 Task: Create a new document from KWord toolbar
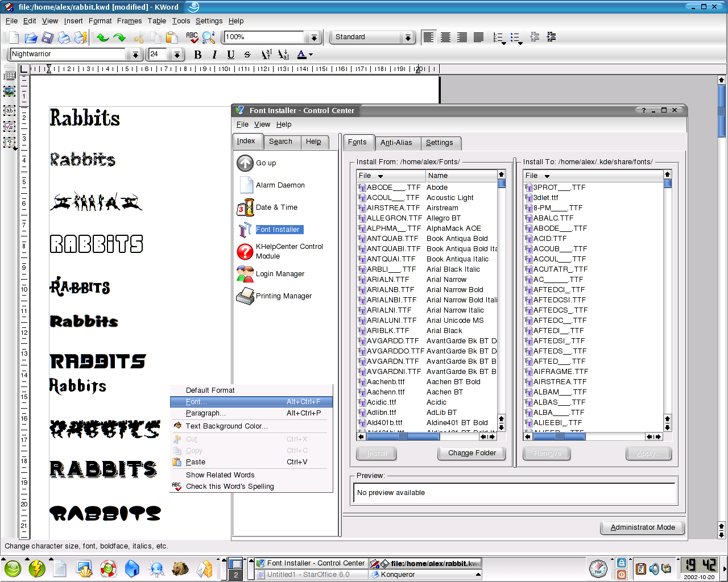click(x=14, y=38)
